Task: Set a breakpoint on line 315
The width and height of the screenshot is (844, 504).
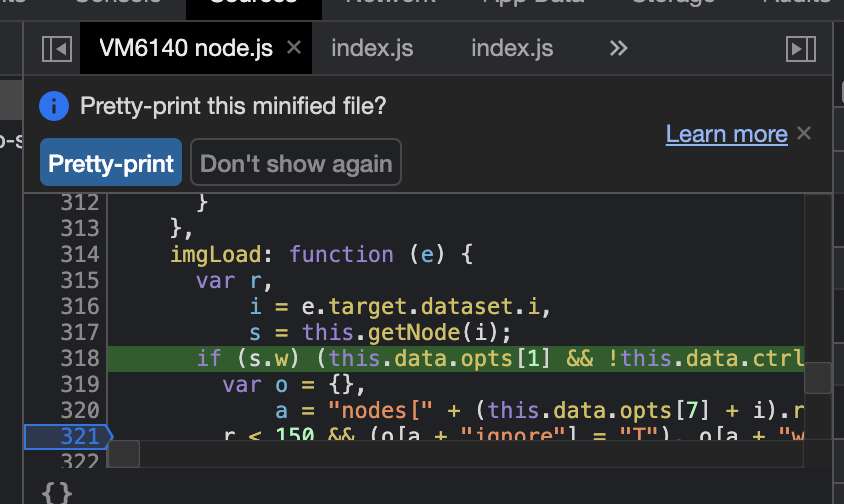Action: point(80,281)
